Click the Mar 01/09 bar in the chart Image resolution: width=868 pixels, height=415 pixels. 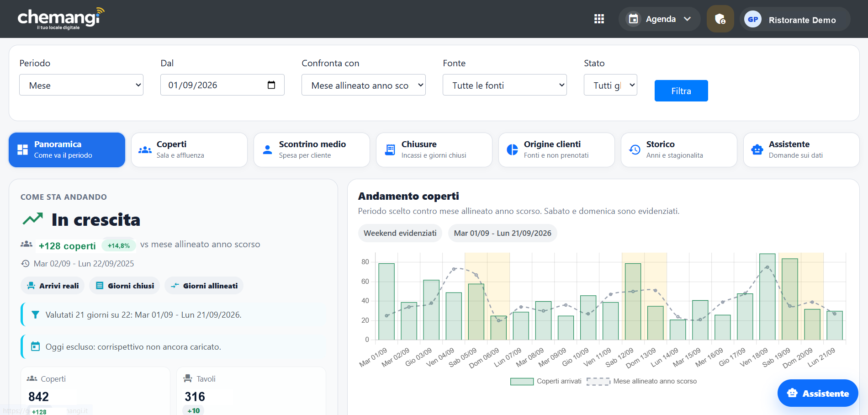coord(386,302)
